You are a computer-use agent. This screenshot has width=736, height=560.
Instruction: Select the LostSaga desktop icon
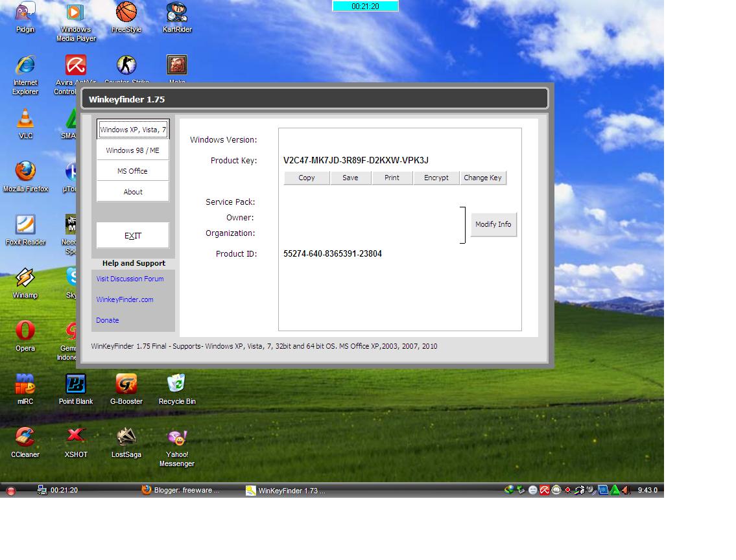(126, 442)
